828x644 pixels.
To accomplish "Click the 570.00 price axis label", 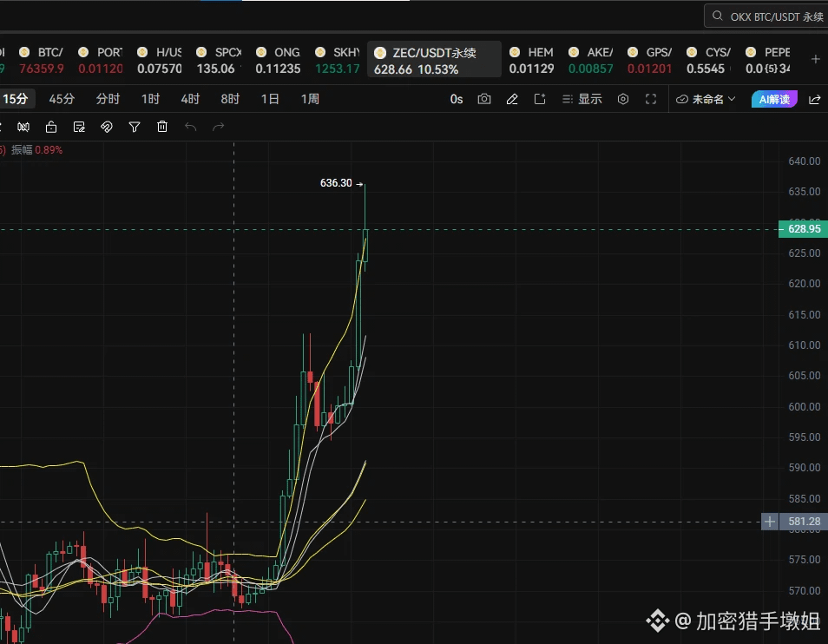I will (x=805, y=591).
